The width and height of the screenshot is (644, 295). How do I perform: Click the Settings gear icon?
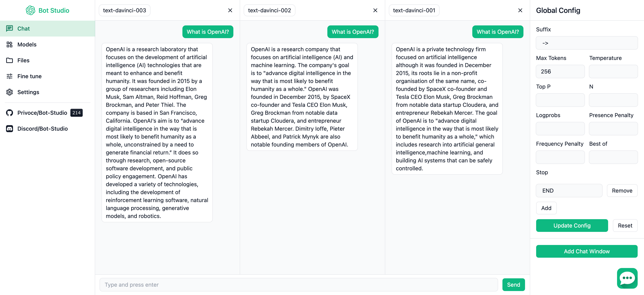pos(10,92)
